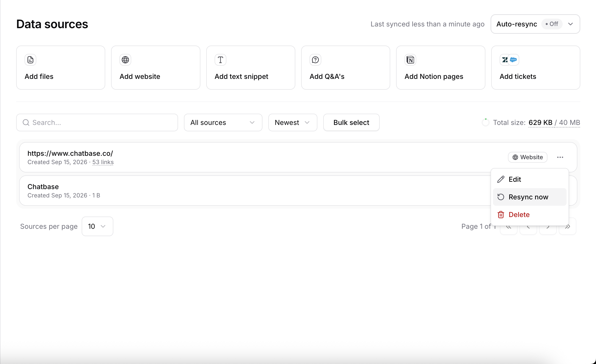This screenshot has width=596, height=364.
Task: Click the Bulk select button
Action: pos(351,122)
